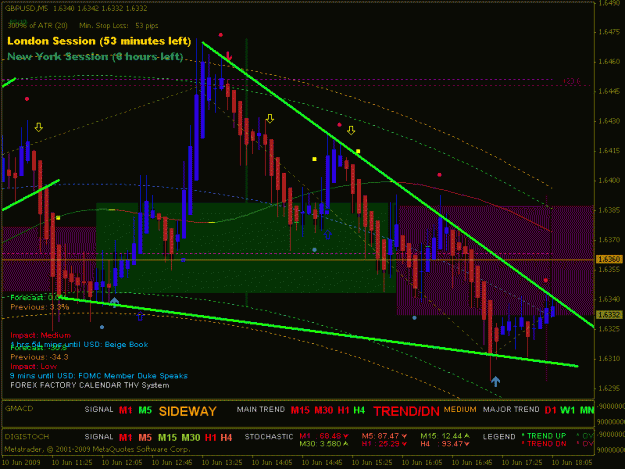The image size is (625, 469).
Task: Click the red dot near the 16:05 candles
Action: 439,175
